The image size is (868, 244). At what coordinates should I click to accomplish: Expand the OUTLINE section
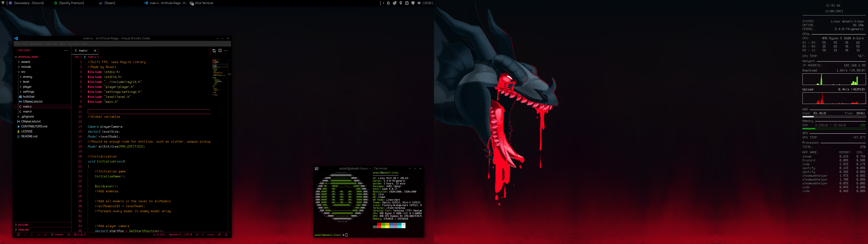coord(42,225)
